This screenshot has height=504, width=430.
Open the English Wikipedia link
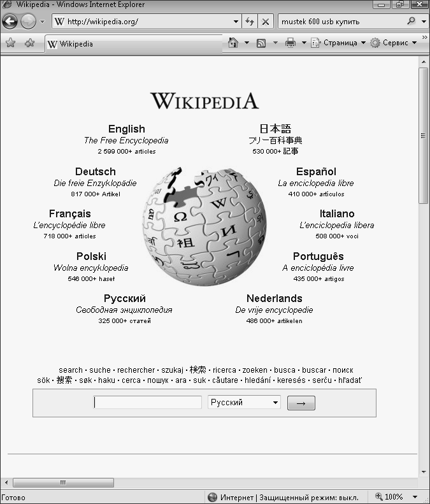(127, 129)
